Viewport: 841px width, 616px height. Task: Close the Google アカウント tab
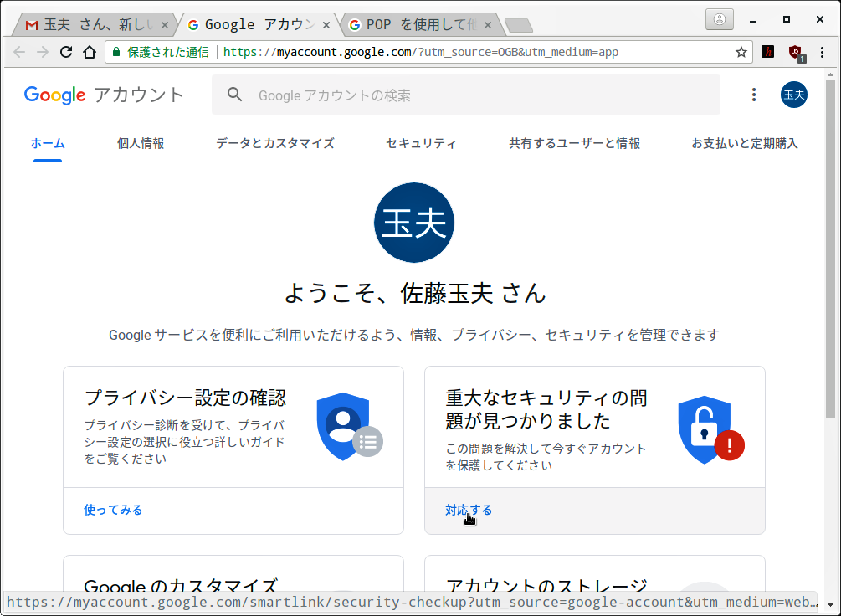[x=326, y=24]
